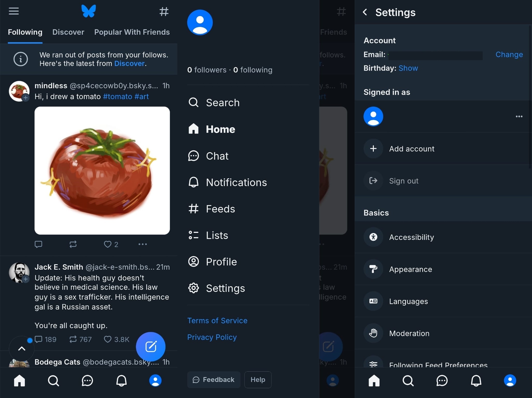Show the hidden Birthday value

point(408,68)
